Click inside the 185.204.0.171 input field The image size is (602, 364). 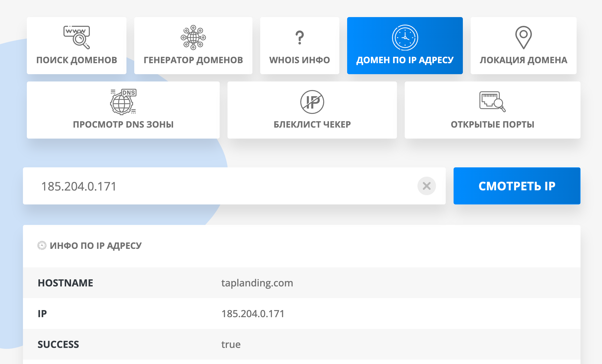pos(220,186)
